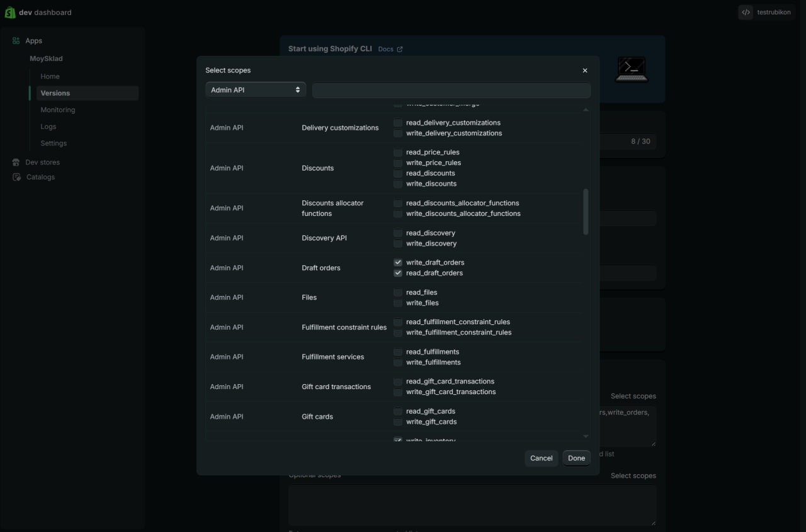The image size is (806, 532).
Task: Close the Select scopes dialog
Action: 585,71
